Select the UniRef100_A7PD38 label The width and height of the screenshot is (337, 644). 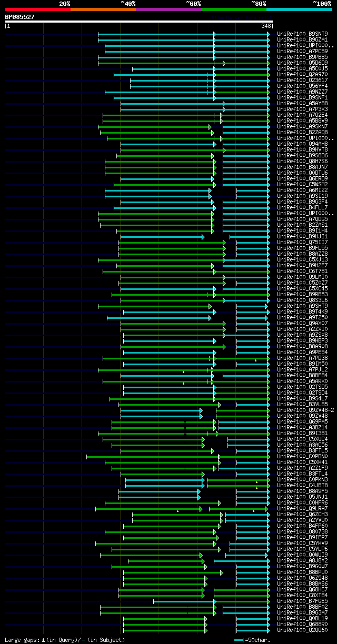(302, 358)
